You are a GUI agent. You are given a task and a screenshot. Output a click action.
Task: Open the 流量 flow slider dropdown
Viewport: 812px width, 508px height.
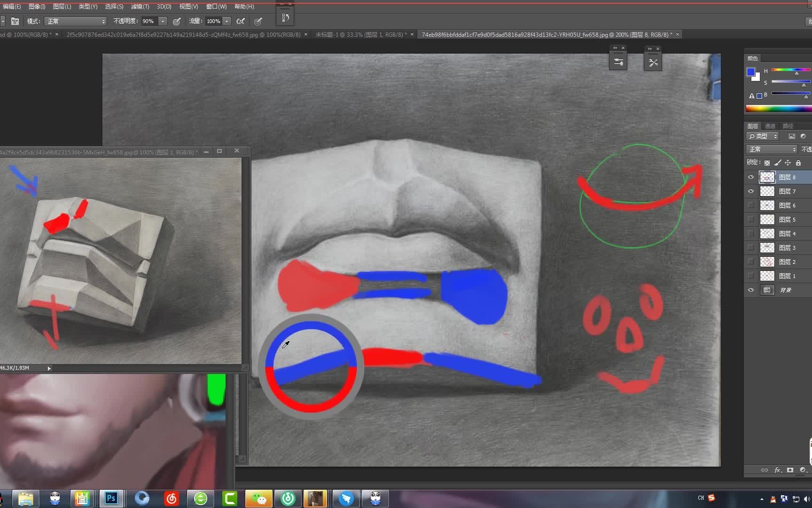tap(227, 21)
